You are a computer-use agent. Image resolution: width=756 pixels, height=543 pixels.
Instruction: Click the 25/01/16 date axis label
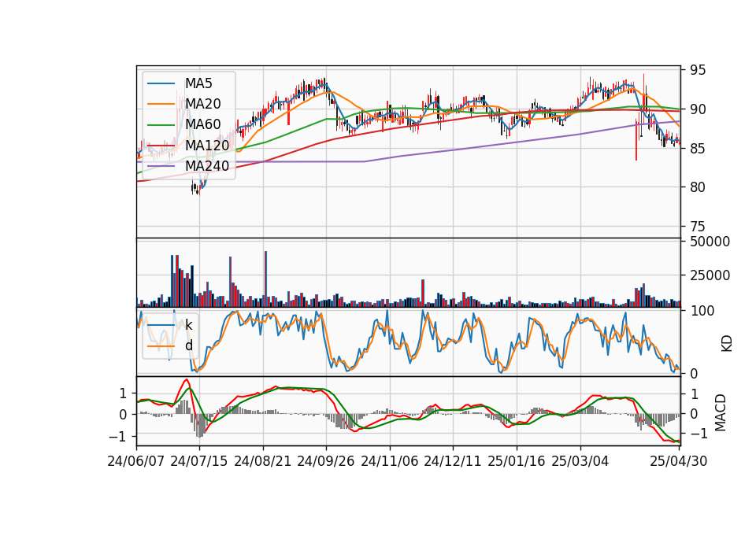point(517,461)
